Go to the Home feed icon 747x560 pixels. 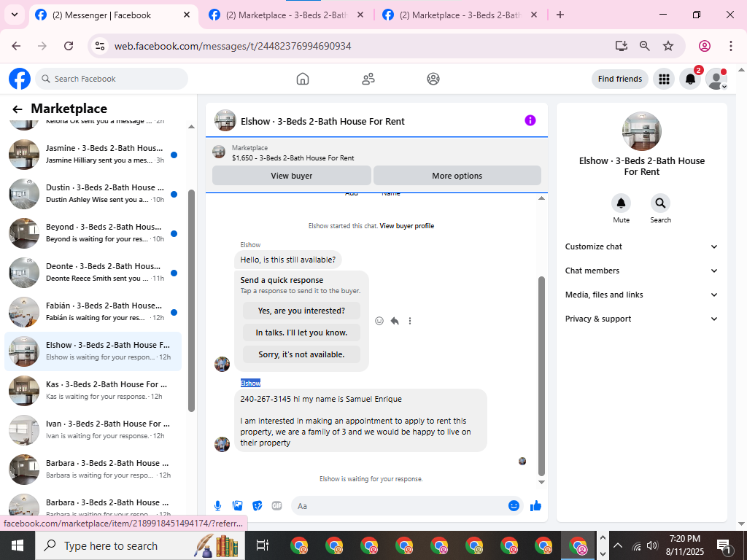(303, 79)
